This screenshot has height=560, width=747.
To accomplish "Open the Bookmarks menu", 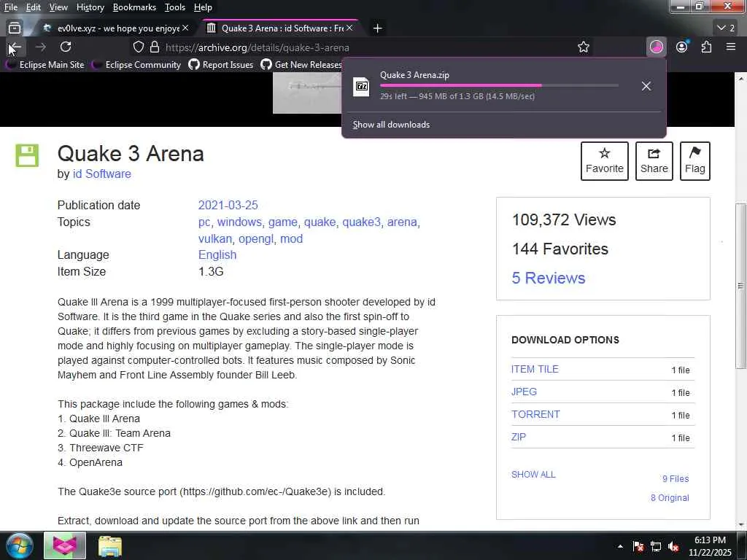I will 134,7.
